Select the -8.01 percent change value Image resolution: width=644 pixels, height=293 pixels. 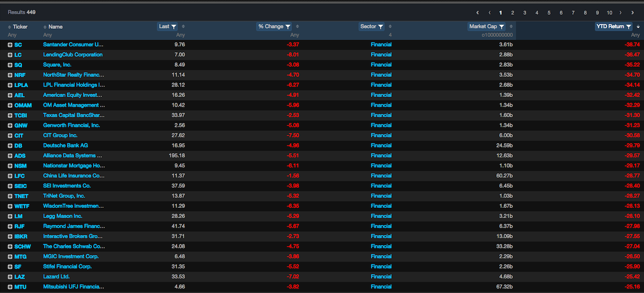[292, 55]
